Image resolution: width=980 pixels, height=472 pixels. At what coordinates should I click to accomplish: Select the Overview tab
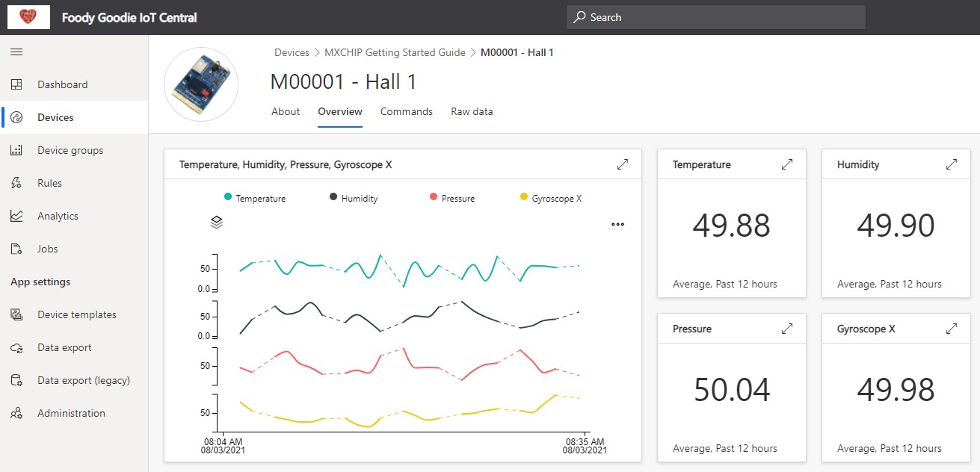coord(340,112)
